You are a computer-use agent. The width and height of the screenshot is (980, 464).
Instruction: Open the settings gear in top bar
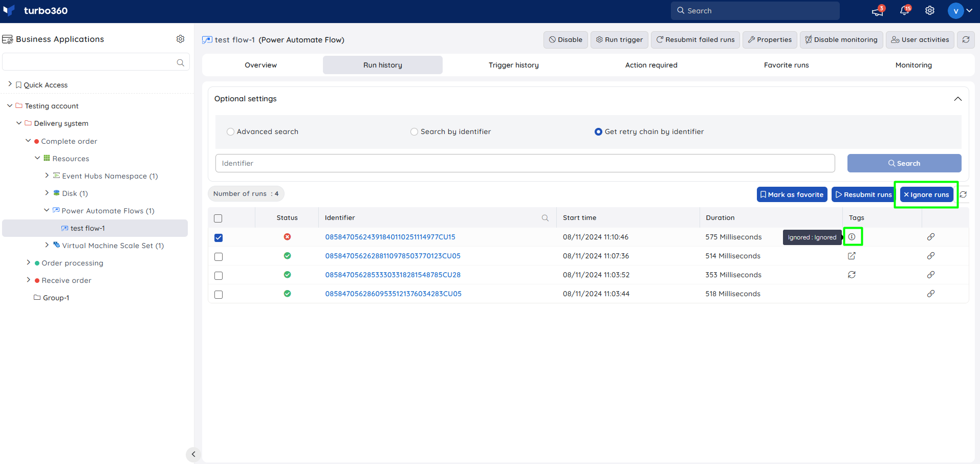point(930,10)
